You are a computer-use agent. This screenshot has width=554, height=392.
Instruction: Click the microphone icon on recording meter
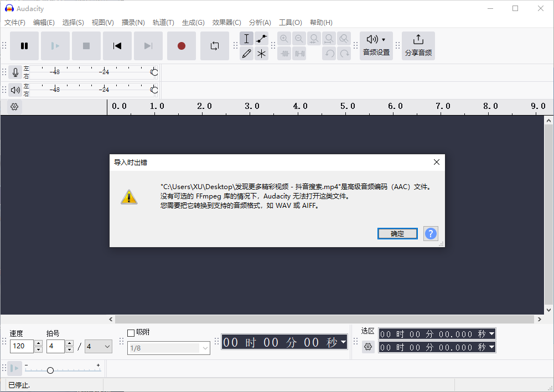point(15,72)
